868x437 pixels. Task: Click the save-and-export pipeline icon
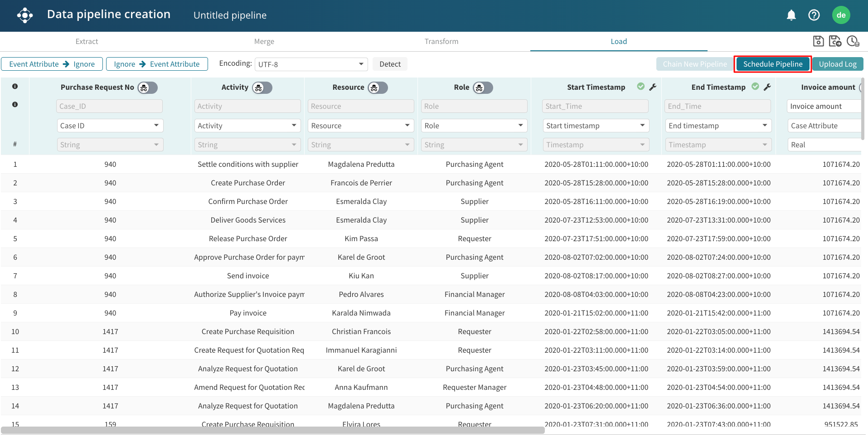click(x=835, y=41)
